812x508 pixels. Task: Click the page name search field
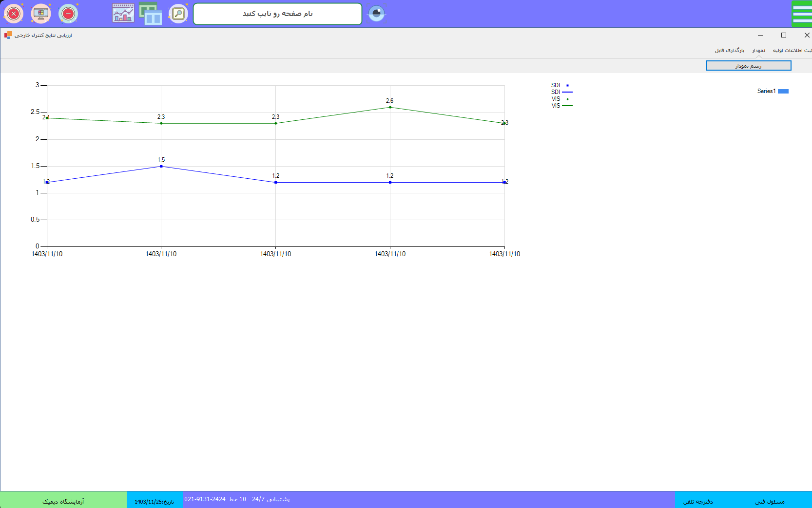[277, 14]
